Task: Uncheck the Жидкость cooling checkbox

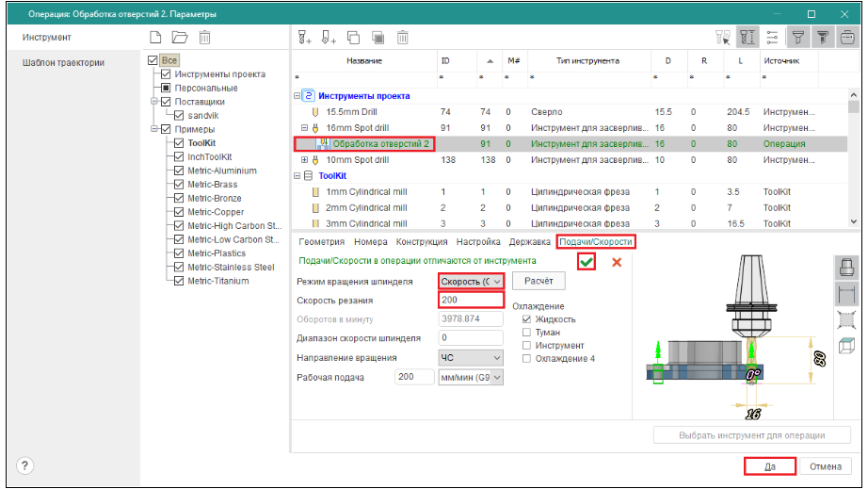Action: point(527,319)
